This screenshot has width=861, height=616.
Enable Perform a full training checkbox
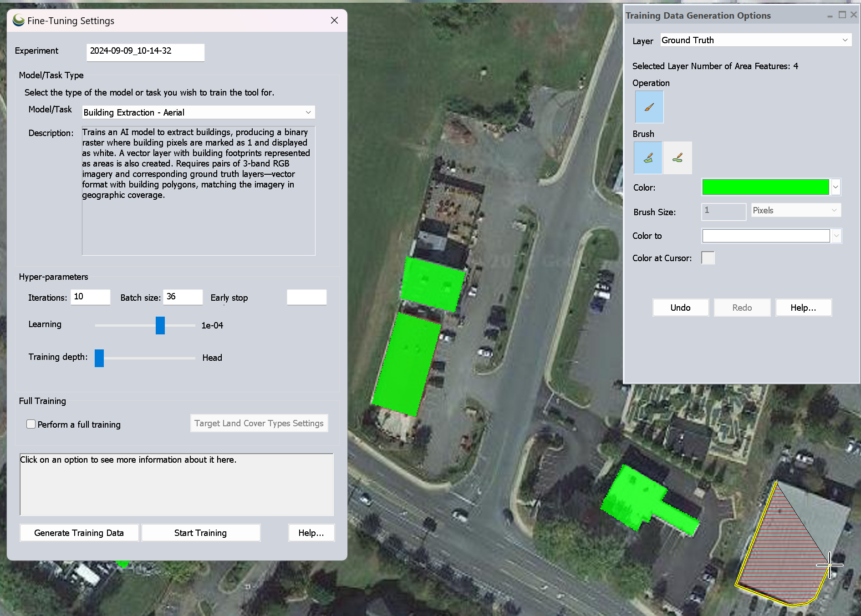pyautogui.click(x=31, y=424)
